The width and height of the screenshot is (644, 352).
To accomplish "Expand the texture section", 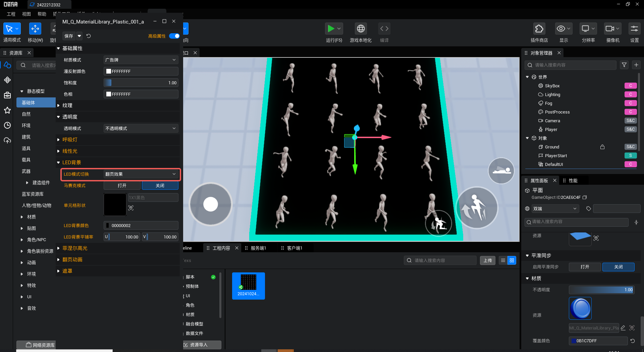I will coord(58,105).
